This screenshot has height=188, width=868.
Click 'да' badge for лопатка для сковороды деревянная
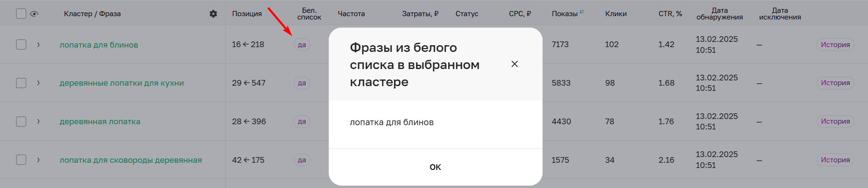pyautogui.click(x=302, y=160)
